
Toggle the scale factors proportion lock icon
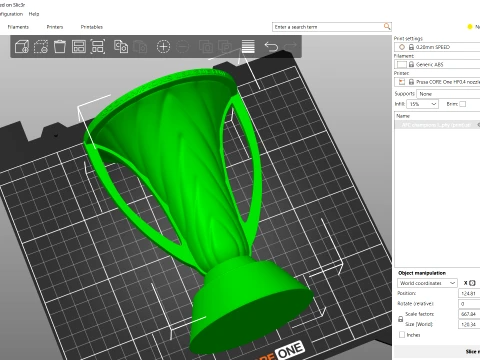pyautogui.click(x=401, y=319)
